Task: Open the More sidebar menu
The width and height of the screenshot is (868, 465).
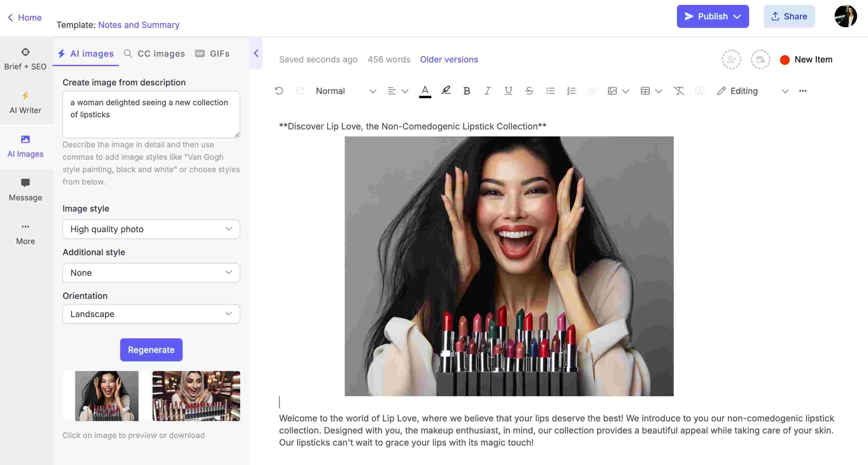Action: point(25,234)
